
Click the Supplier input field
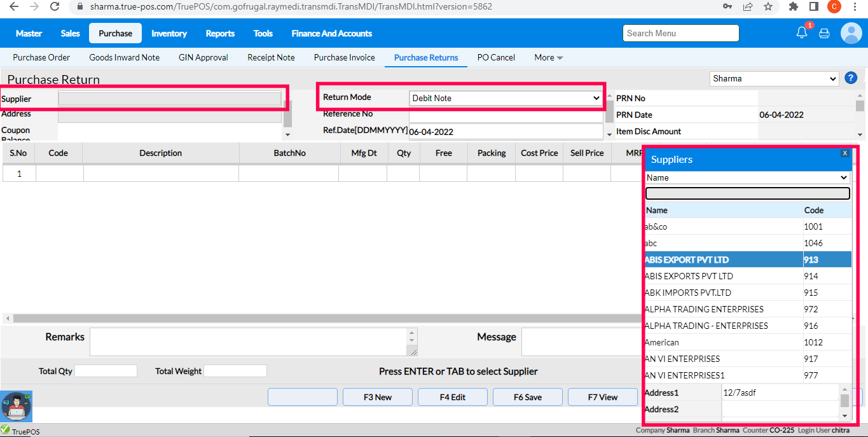pos(170,99)
